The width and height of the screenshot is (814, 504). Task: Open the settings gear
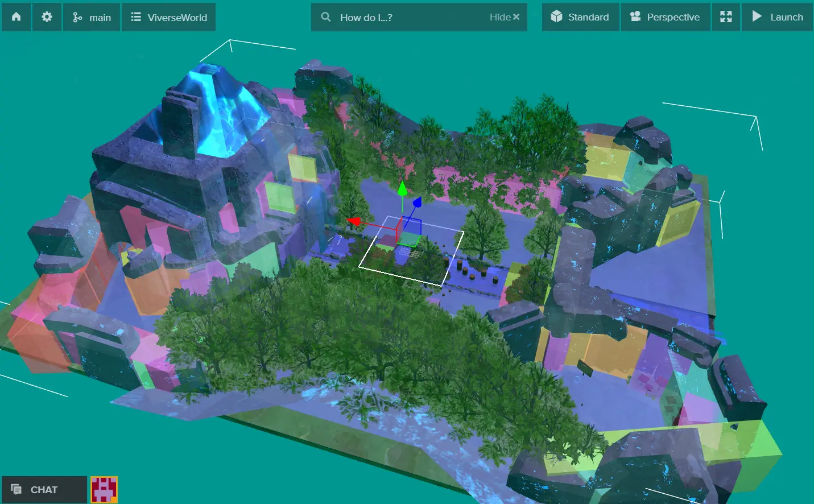47,17
